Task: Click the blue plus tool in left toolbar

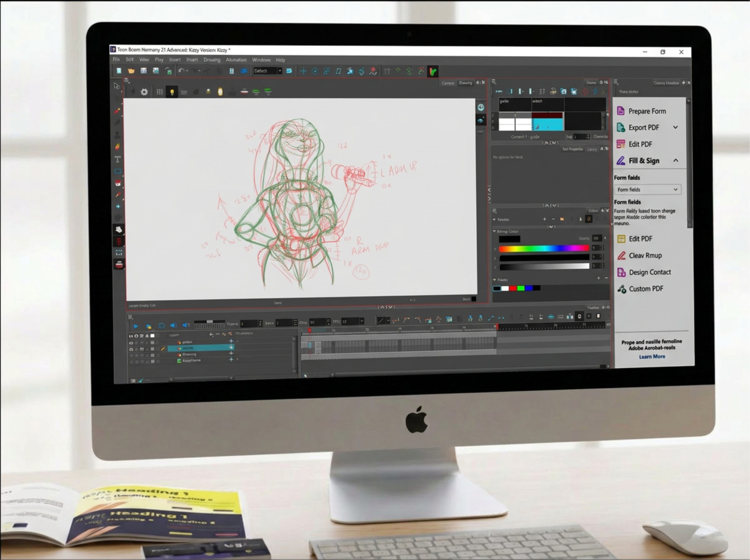Action: click(118, 206)
